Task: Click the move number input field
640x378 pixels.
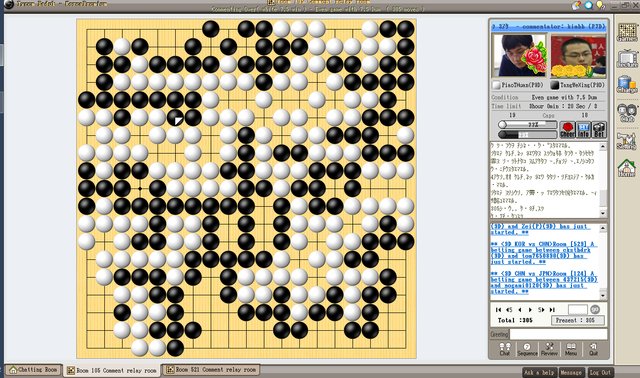Action: pos(578,309)
